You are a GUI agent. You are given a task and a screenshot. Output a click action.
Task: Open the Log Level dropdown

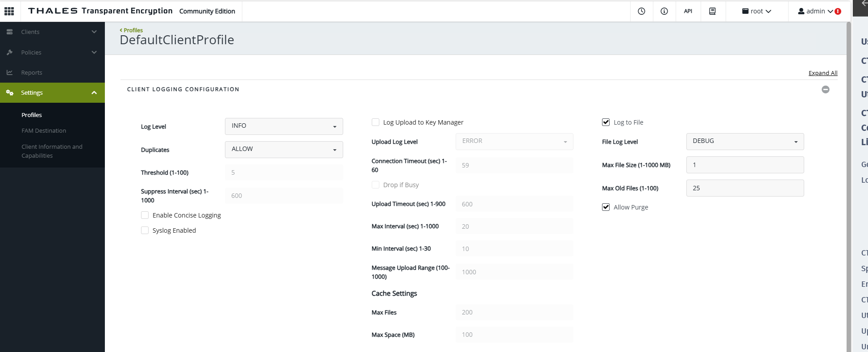click(x=283, y=126)
